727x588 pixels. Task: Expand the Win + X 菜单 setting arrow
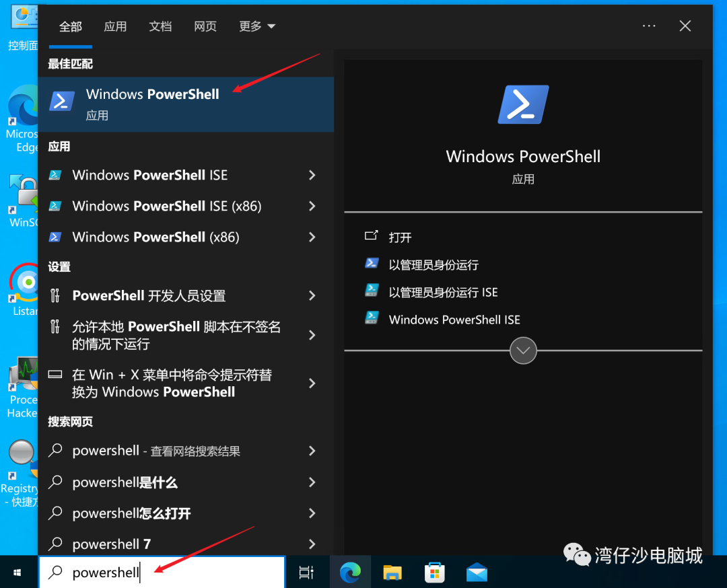[x=312, y=383]
